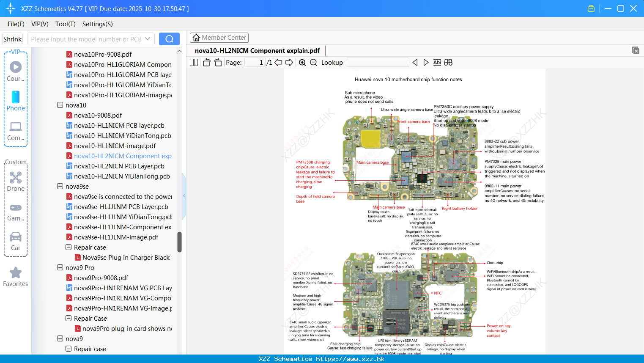Collapse nova9 Pro Repair Case folder

tap(69, 318)
